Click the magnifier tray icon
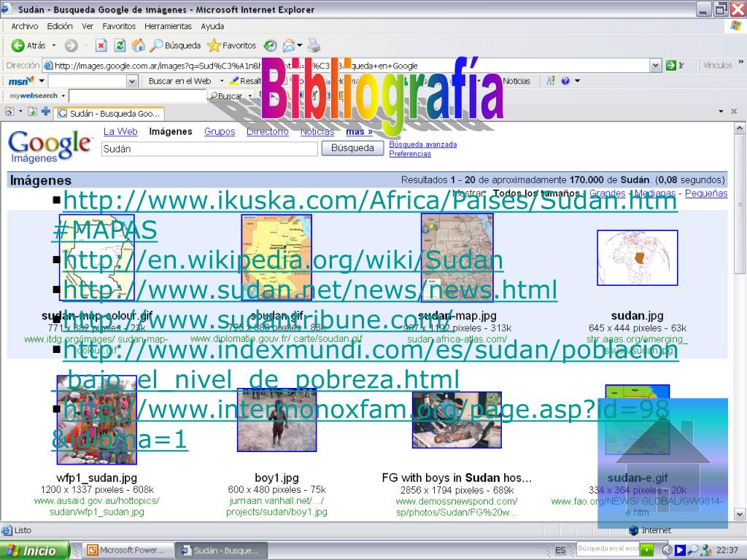 pos(693,550)
